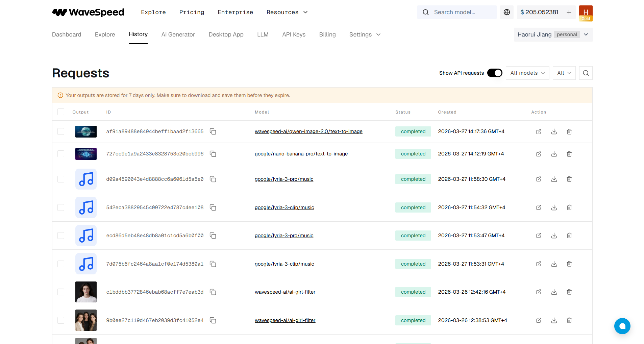Go to the Billing tab
The width and height of the screenshot is (644, 344).
(327, 34)
